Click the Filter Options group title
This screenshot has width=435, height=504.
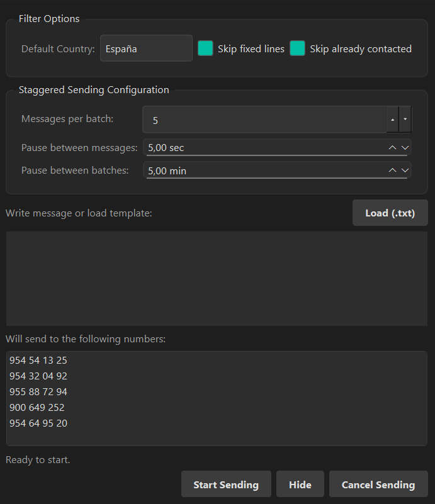tap(49, 19)
